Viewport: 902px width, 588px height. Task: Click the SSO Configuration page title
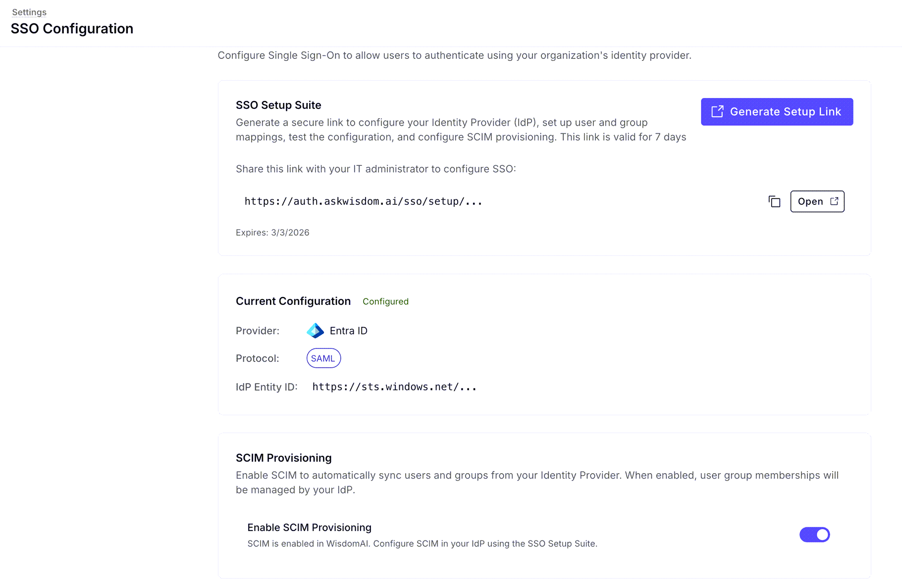coord(72,29)
